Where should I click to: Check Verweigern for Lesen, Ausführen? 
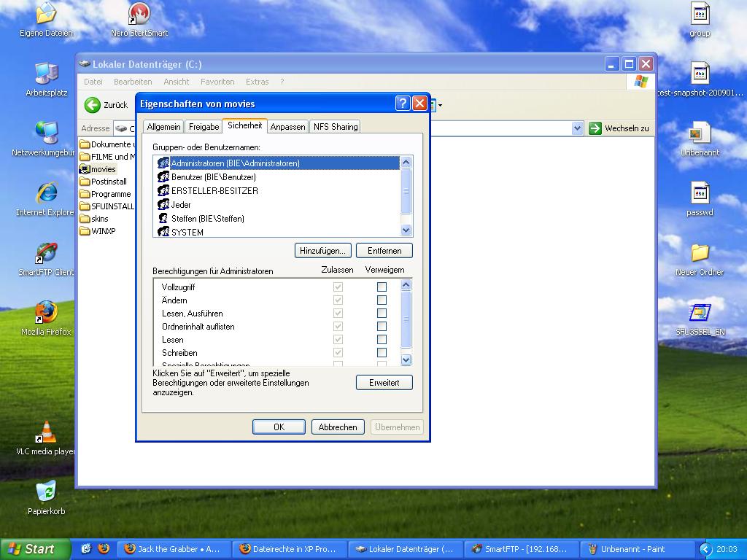(x=382, y=313)
